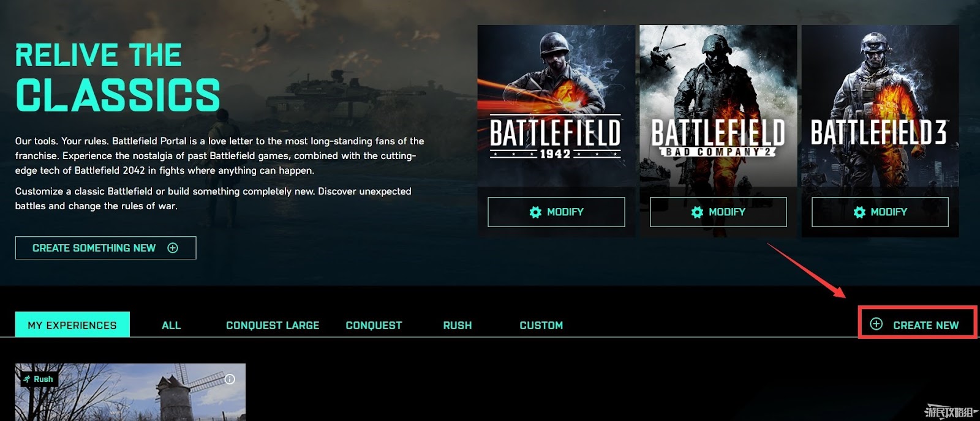Switch to the Rush tab
This screenshot has width=980, height=421.
click(x=458, y=326)
